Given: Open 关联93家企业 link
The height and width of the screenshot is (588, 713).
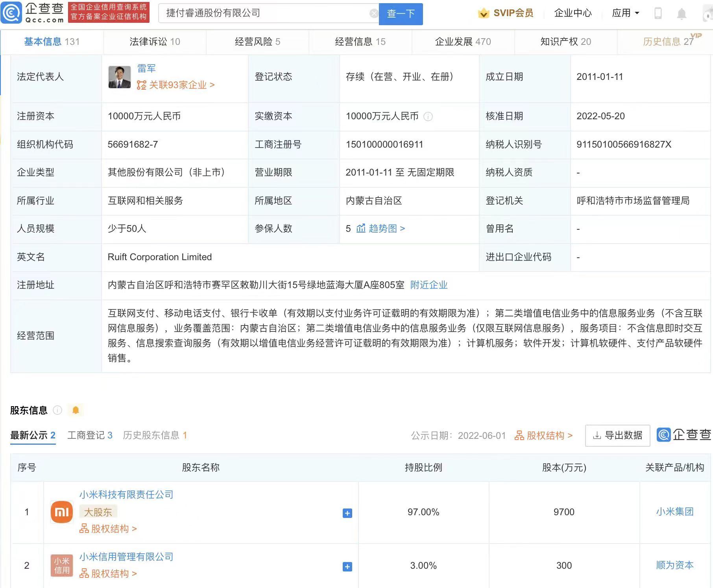Looking at the screenshot, I should 175,85.
